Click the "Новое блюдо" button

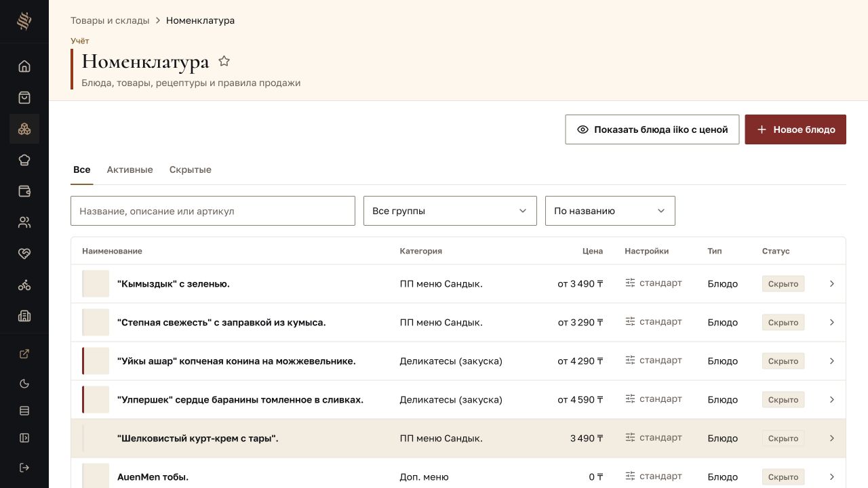(x=795, y=129)
